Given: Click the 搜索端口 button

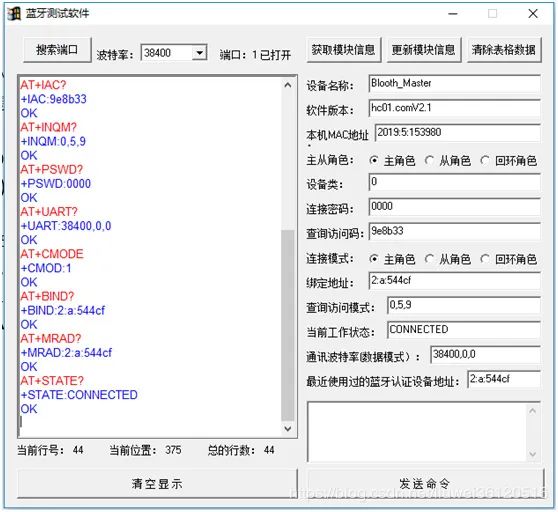Looking at the screenshot, I should pos(57,50).
